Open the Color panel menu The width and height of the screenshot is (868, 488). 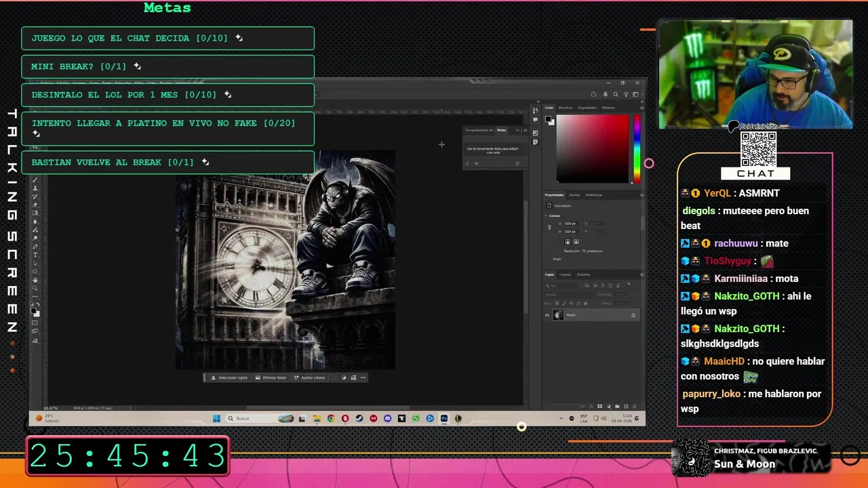pyautogui.click(x=642, y=108)
